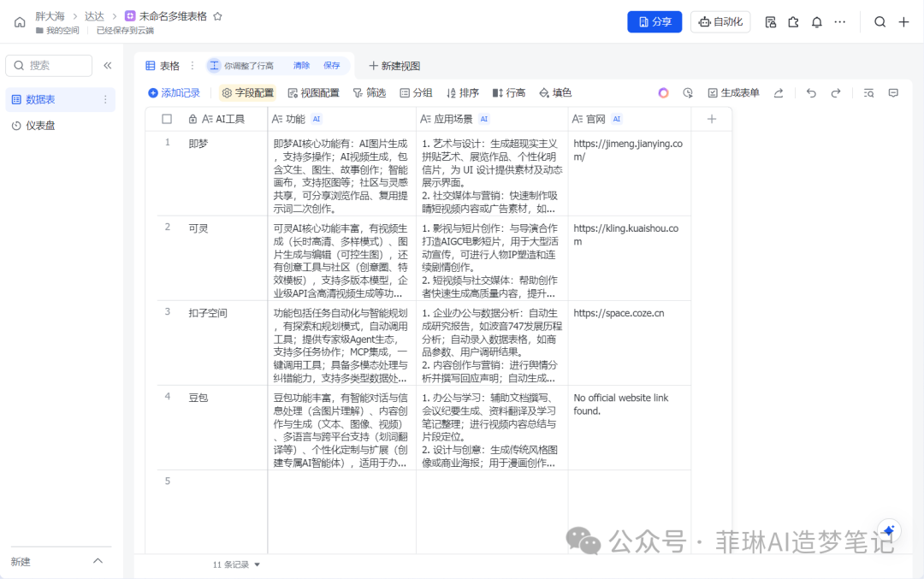
Task: Open 字段配置 field configuration
Action: [248, 93]
